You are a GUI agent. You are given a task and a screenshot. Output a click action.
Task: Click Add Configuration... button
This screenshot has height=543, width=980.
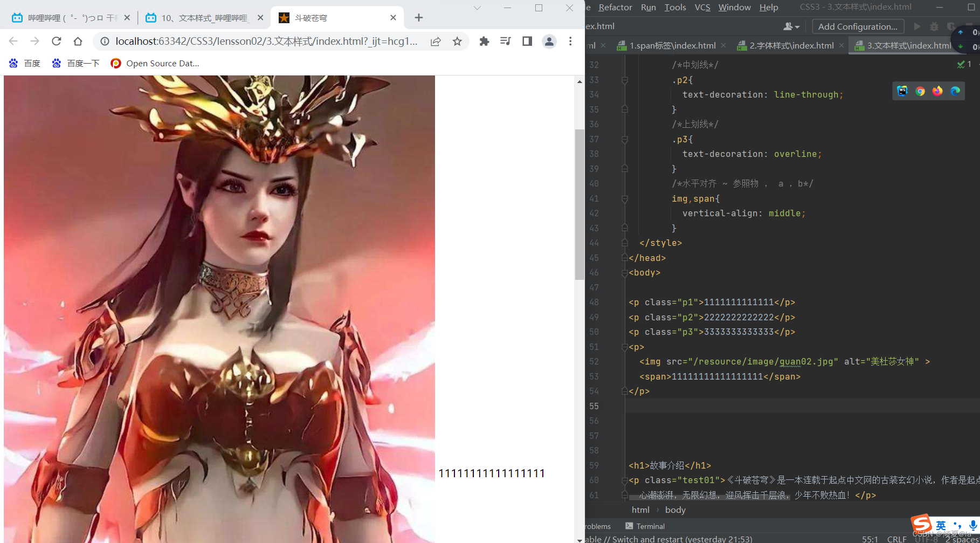click(858, 26)
